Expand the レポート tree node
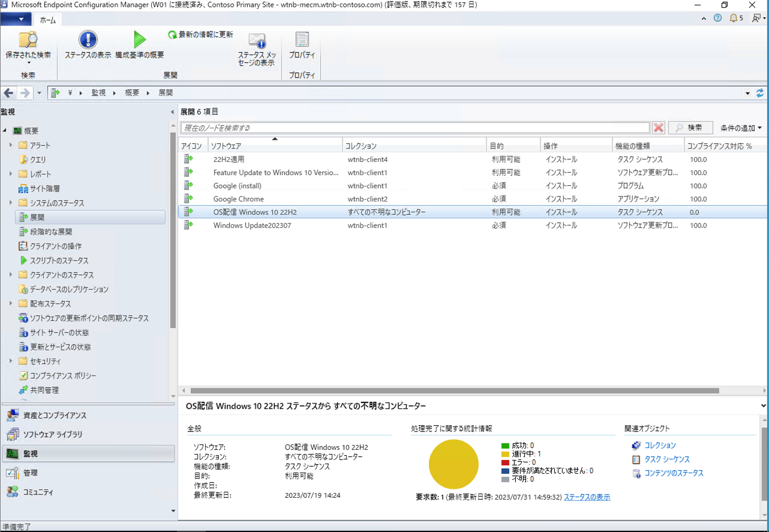769x532 pixels. click(11, 174)
